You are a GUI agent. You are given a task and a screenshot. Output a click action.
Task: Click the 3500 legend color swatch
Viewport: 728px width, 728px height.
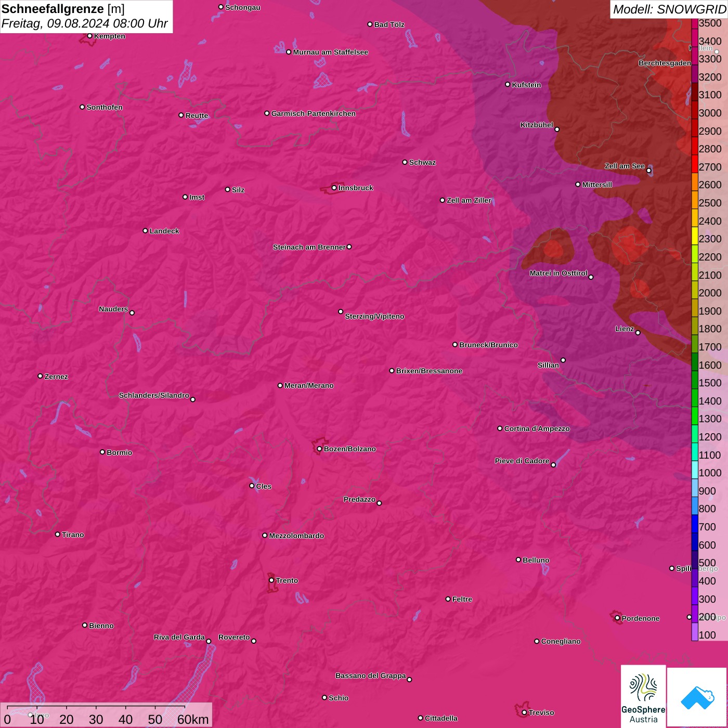click(x=695, y=23)
